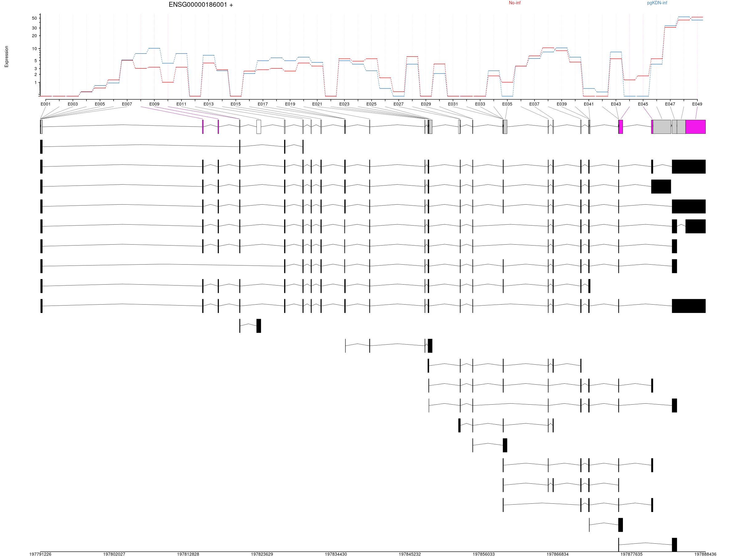Click exon label E035

(507, 104)
